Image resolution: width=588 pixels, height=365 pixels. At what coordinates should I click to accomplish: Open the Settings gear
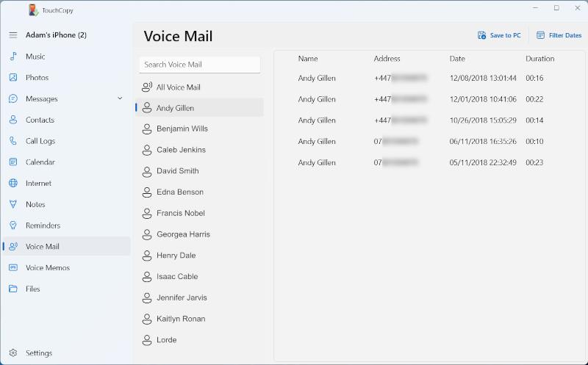click(12, 353)
